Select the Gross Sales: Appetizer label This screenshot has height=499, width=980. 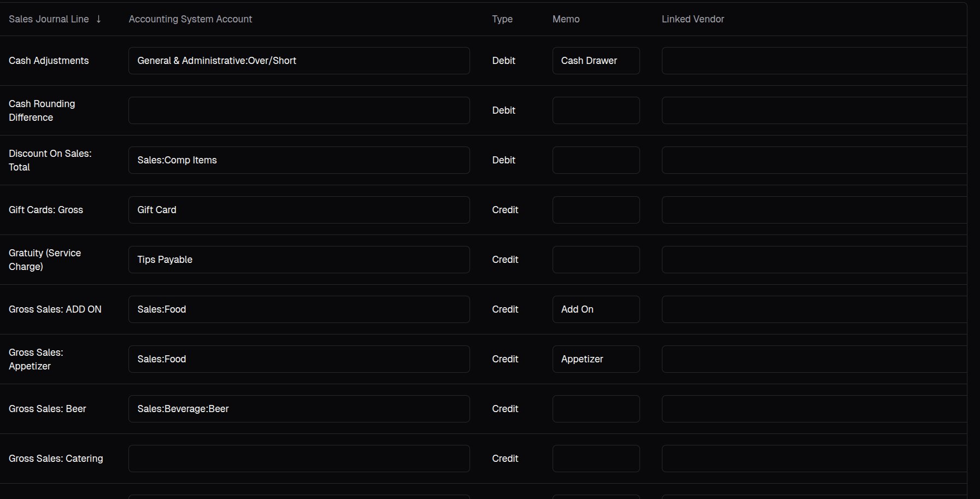point(36,359)
